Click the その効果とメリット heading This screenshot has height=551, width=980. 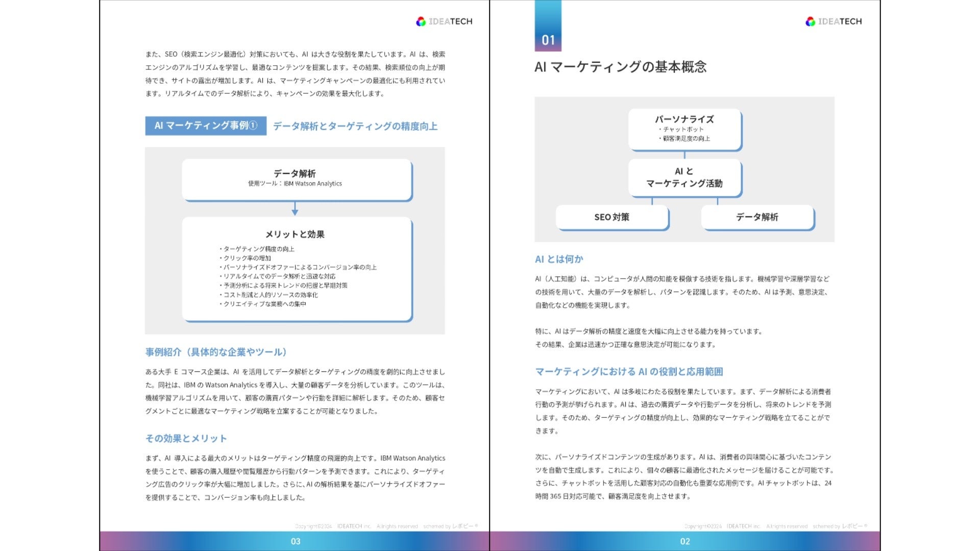tap(186, 438)
